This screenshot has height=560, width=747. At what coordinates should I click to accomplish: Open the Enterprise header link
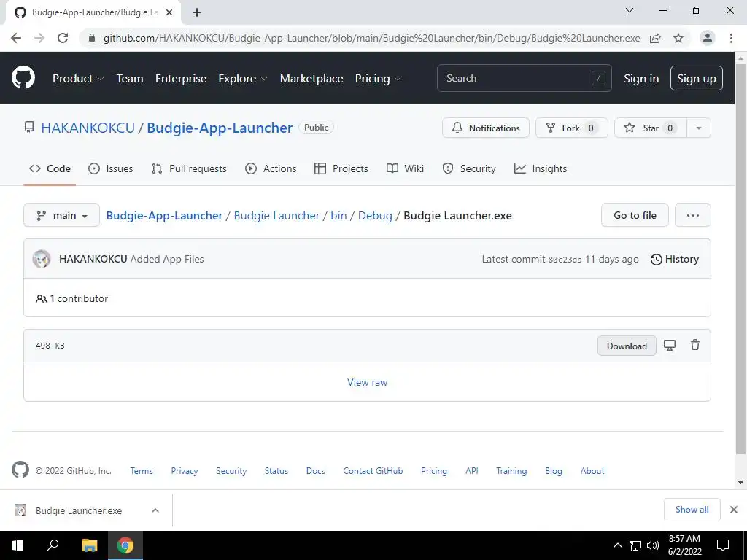pyautogui.click(x=181, y=79)
